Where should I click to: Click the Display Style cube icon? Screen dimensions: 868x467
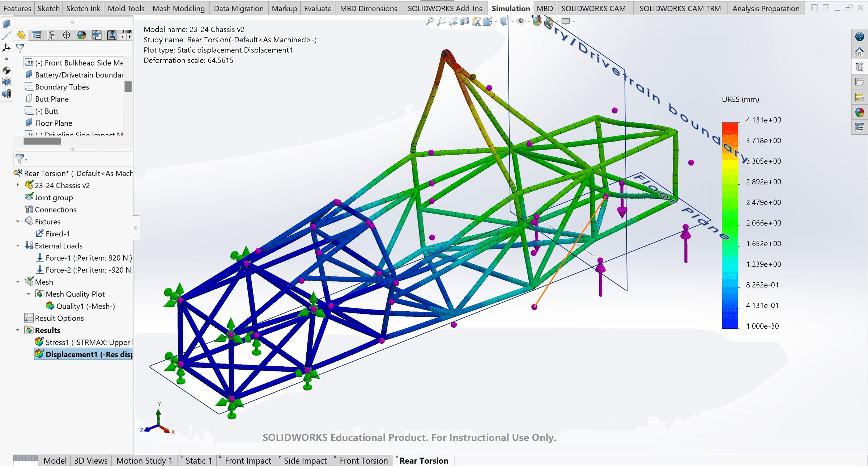[504, 21]
